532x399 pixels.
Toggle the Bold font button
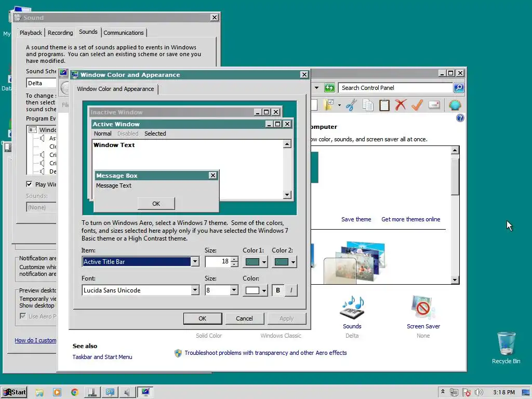(278, 290)
